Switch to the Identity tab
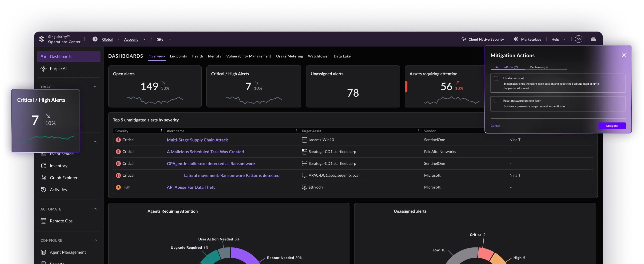 (214, 56)
